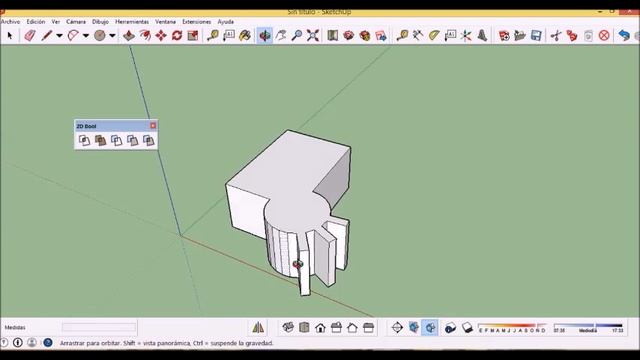Switch to Top standard view

[x=304, y=327]
